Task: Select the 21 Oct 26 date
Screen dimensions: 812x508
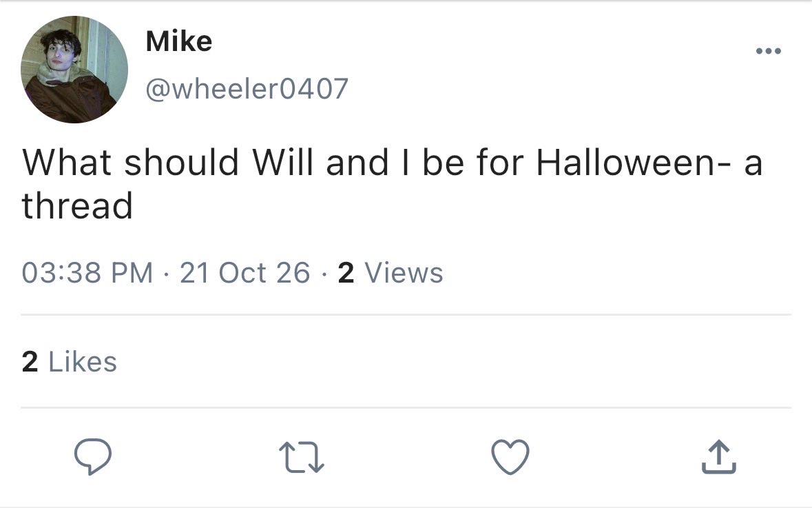Action: point(245,273)
